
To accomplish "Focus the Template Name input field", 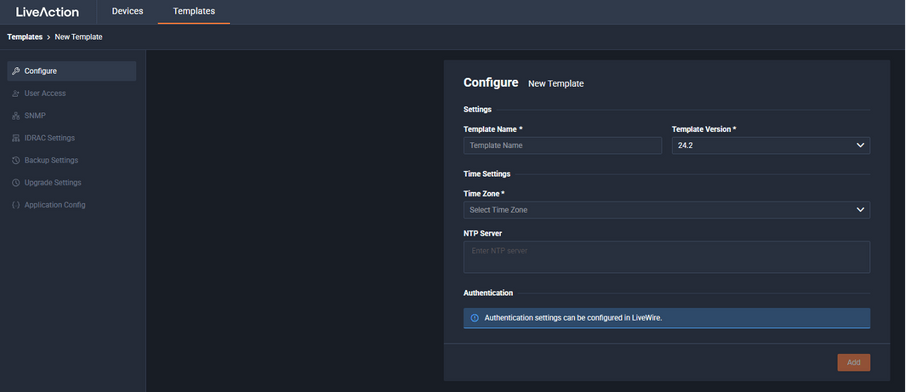I will tap(562, 146).
